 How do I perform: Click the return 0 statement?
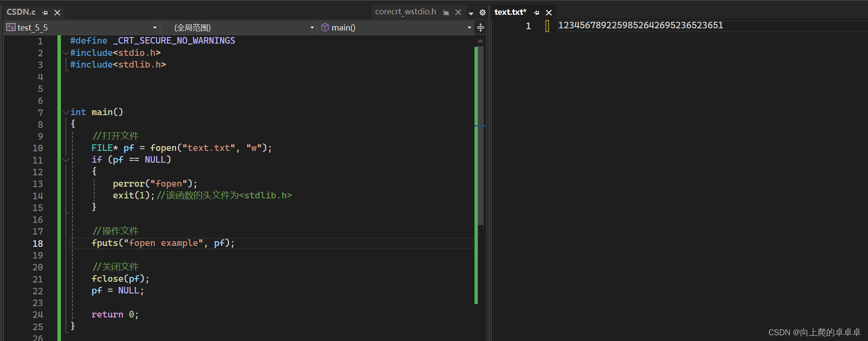(x=115, y=315)
